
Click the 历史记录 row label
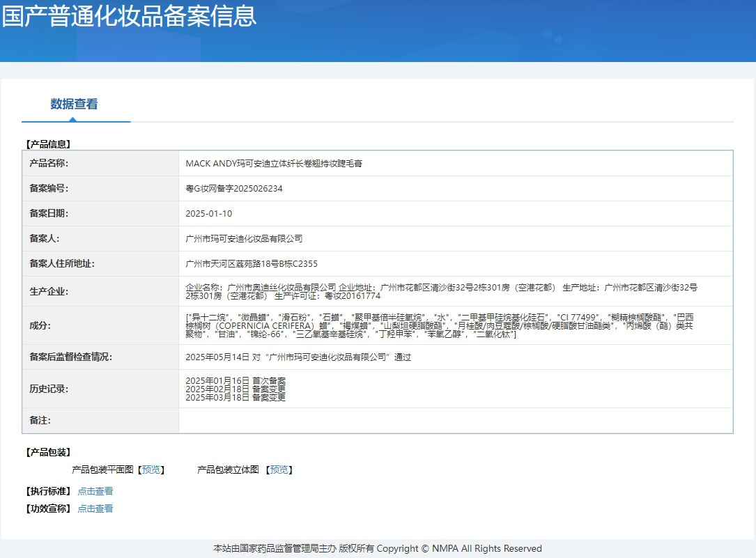pos(49,389)
